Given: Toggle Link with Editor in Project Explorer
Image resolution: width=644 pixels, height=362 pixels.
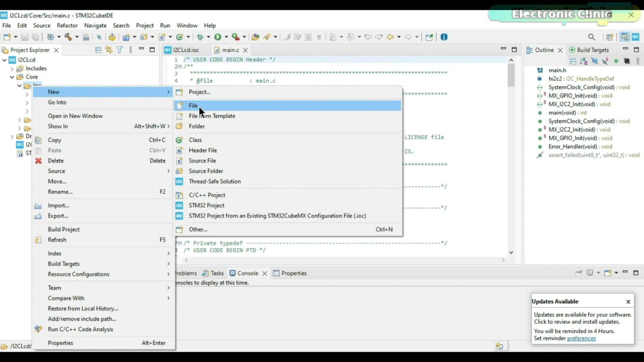Looking at the screenshot, I should [x=109, y=50].
